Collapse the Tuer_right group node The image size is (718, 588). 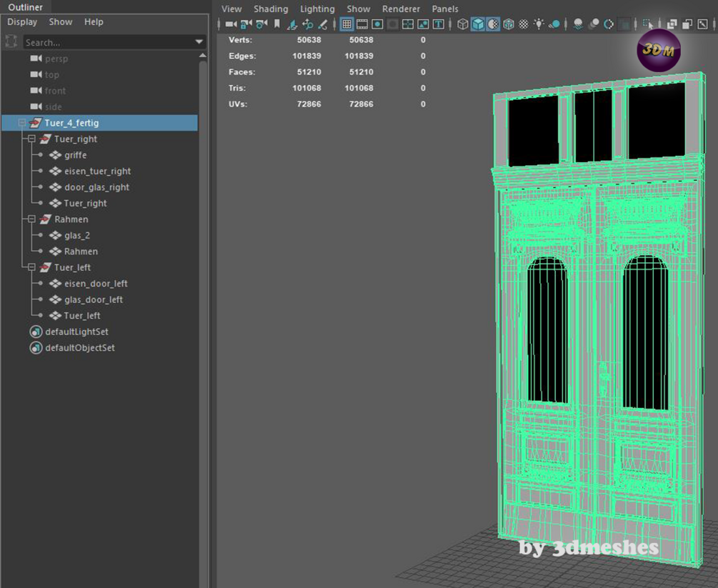coord(31,139)
